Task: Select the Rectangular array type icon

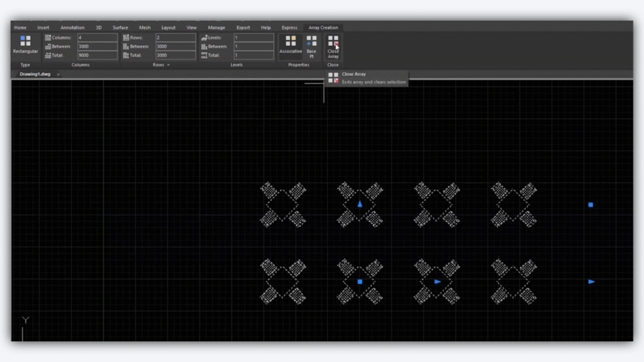Action: [x=26, y=40]
